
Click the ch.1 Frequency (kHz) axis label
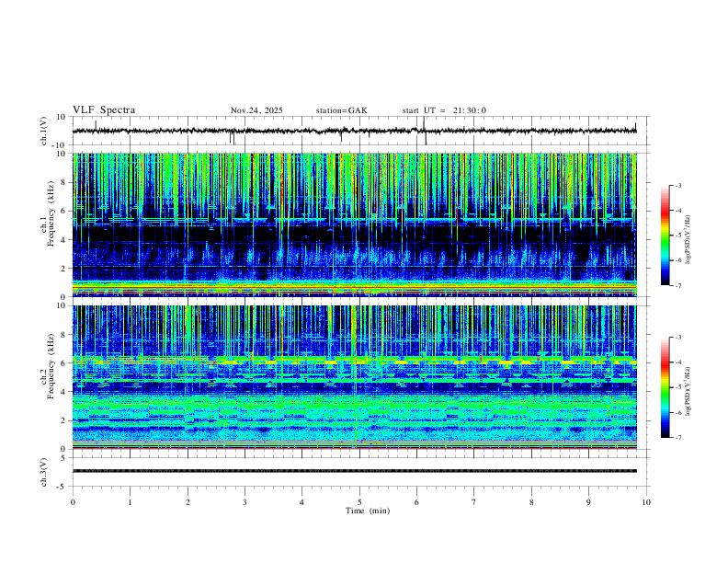point(47,213)
